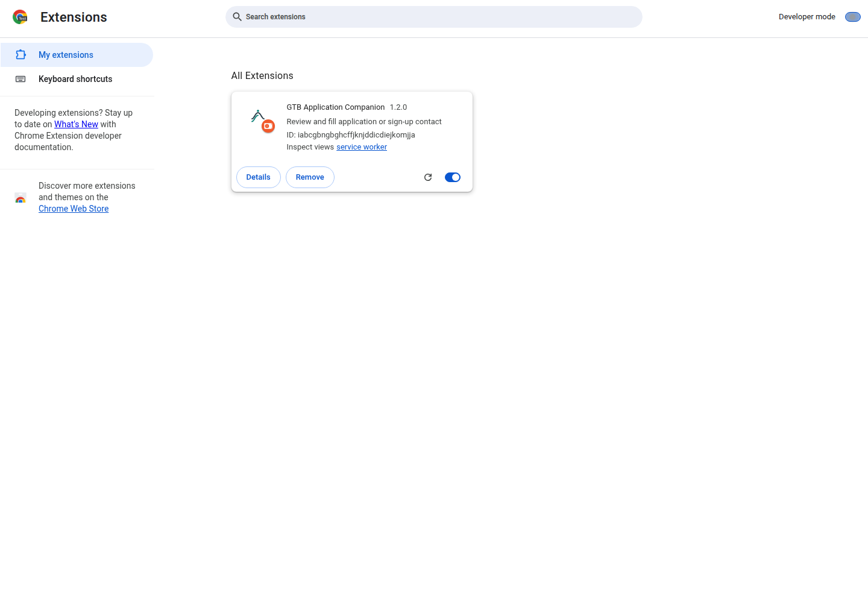
Task: Click the Chrome logo beside Extensions title
Action: [20, 17]
